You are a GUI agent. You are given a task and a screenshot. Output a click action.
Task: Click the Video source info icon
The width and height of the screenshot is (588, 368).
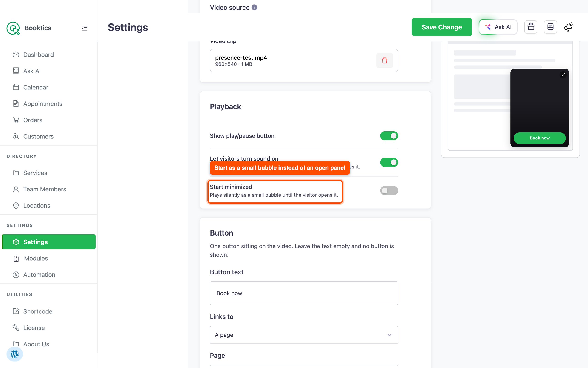[x=254, y=8]
